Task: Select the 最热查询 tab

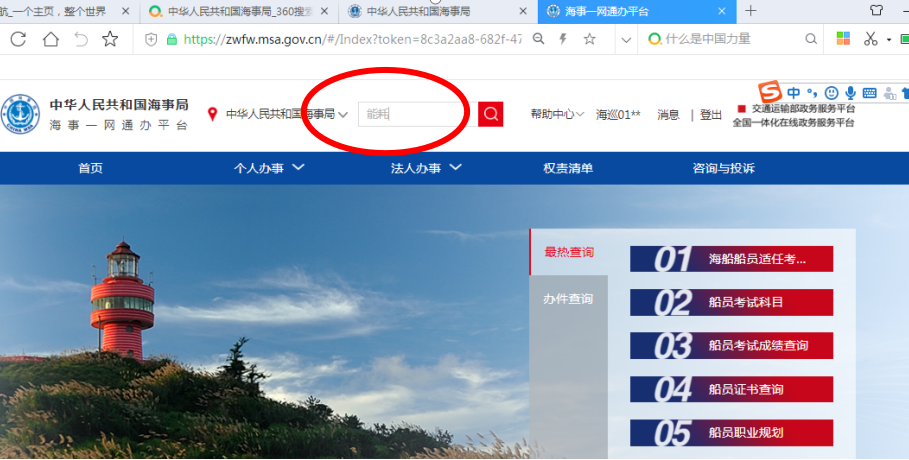Action: (x=569, y=252)
